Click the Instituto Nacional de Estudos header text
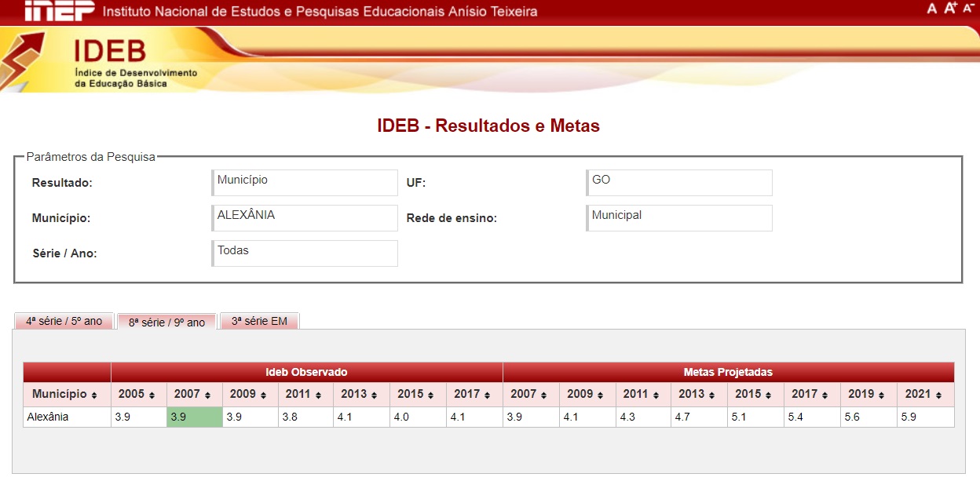The height and width of the screenshot is (481, 980). tap(320, 13)
